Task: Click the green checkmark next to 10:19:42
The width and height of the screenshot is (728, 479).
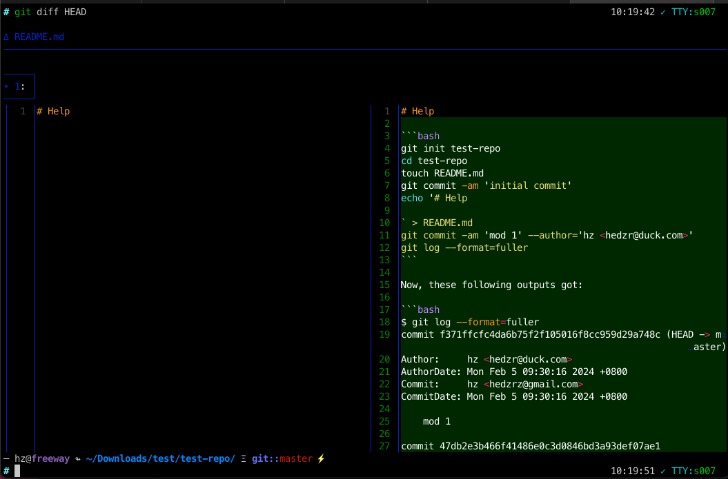Action: coord(662,12)
